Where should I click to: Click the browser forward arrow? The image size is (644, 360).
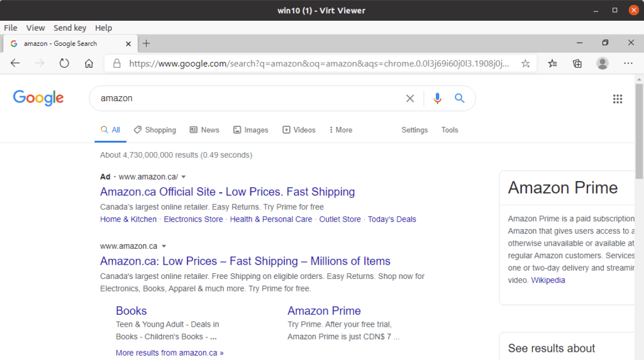40,63
